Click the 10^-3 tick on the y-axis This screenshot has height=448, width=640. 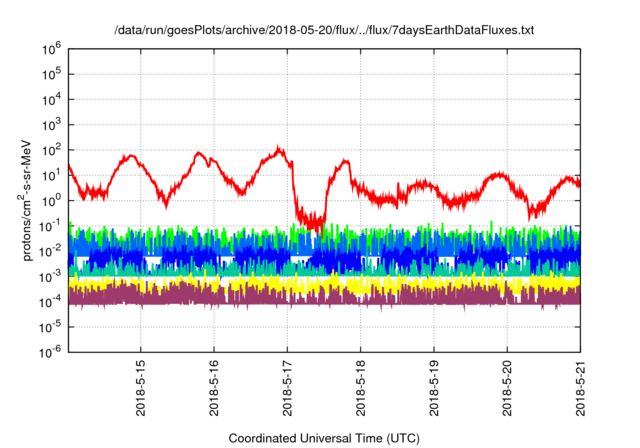50,275
